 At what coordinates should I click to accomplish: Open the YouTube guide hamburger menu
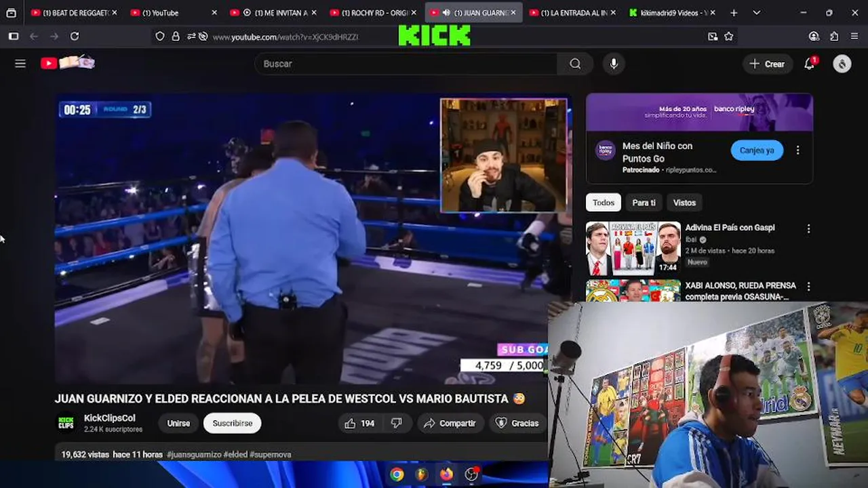point(20,64)
